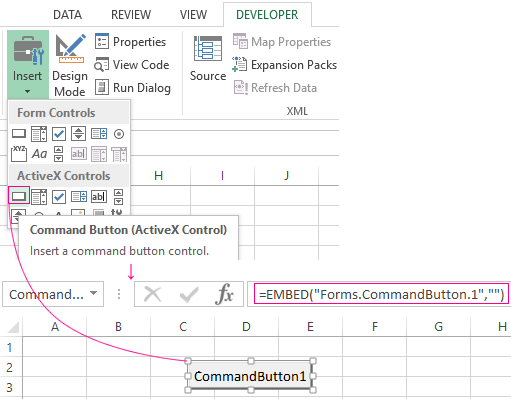Screen dimensions: 511x399
Task: Select the Form Controls label icon
Action: tap(39, 154)
